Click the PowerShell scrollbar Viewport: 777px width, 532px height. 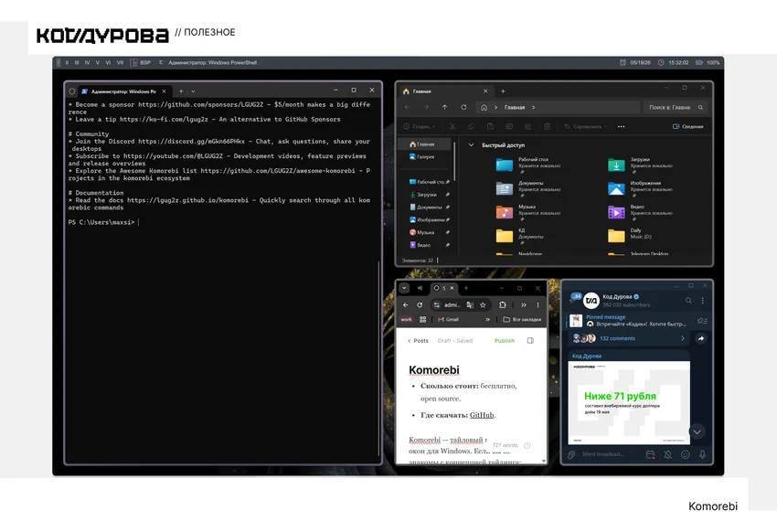379,356
